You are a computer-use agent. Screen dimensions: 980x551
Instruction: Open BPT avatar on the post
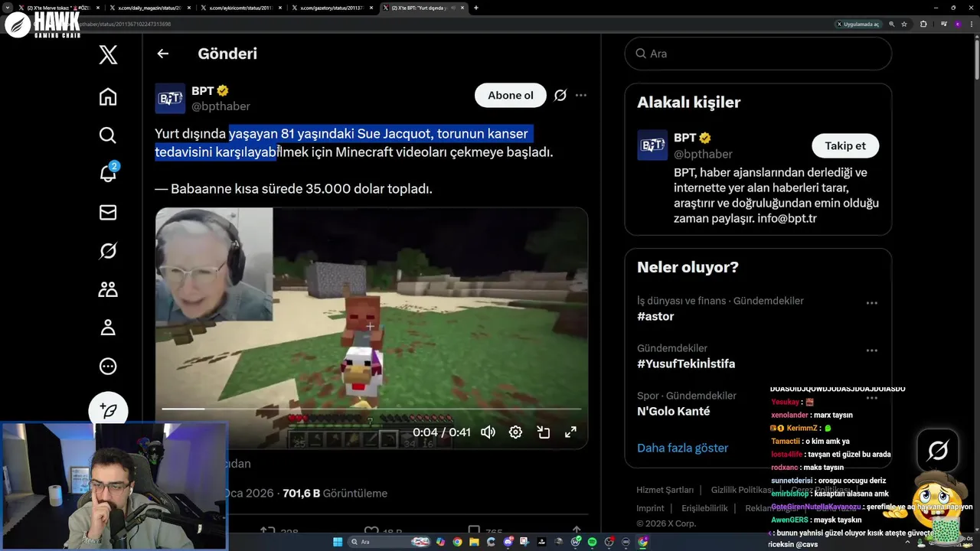[x=170, y=99]
